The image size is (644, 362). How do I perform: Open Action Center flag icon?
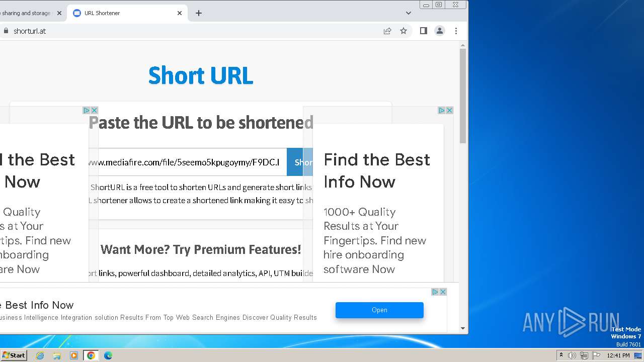coord(596,355)
